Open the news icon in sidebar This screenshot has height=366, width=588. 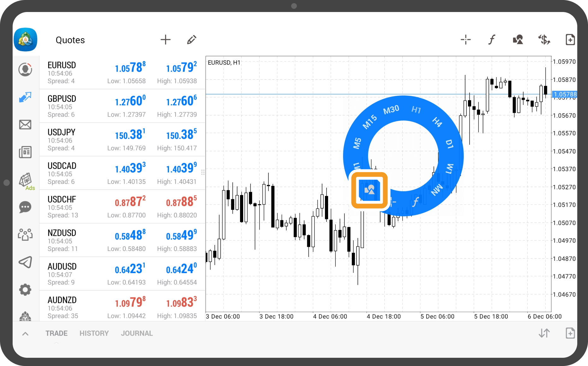coord(25,152)
